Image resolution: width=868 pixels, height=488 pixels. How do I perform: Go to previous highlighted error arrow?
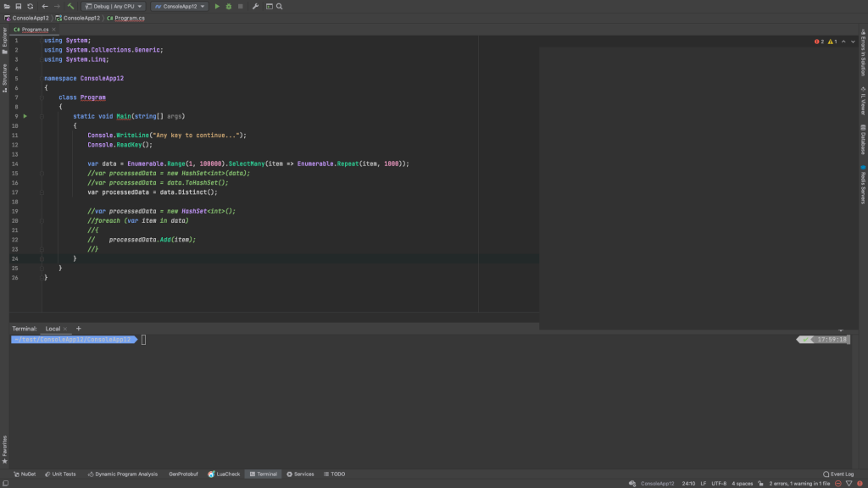pyautogui.click(x=843, y=42)
